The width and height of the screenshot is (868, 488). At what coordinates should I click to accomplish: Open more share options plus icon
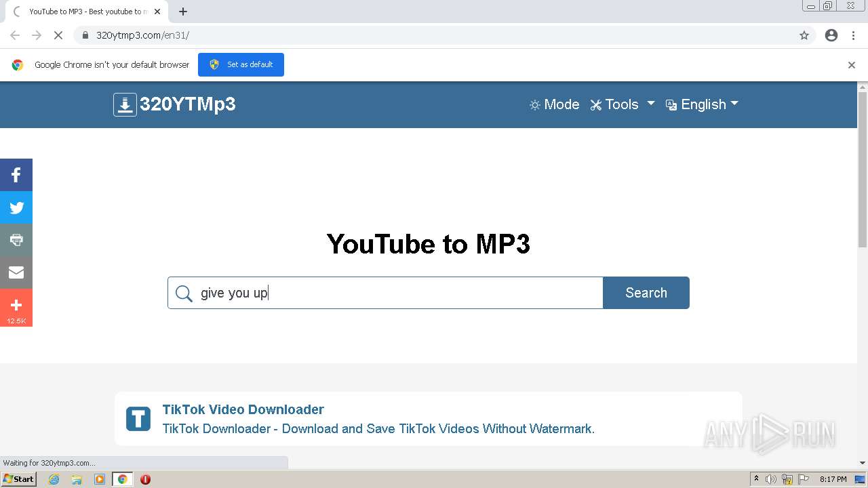[16, 308]
